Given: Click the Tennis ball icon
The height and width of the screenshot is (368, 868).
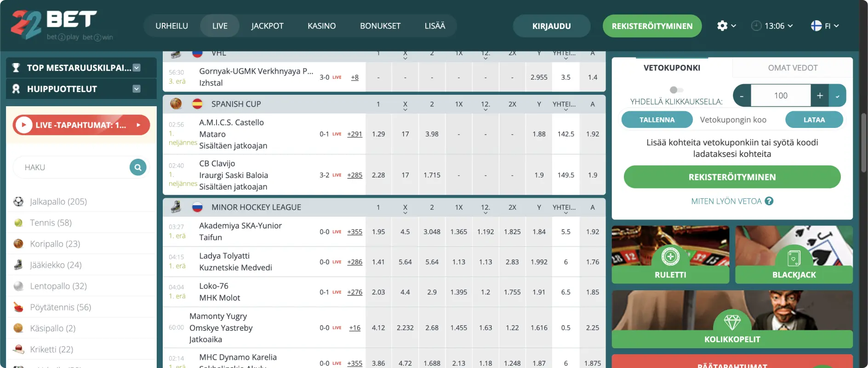Looking at the screenshot, I should pyautogui.click(x=18, y=223).
